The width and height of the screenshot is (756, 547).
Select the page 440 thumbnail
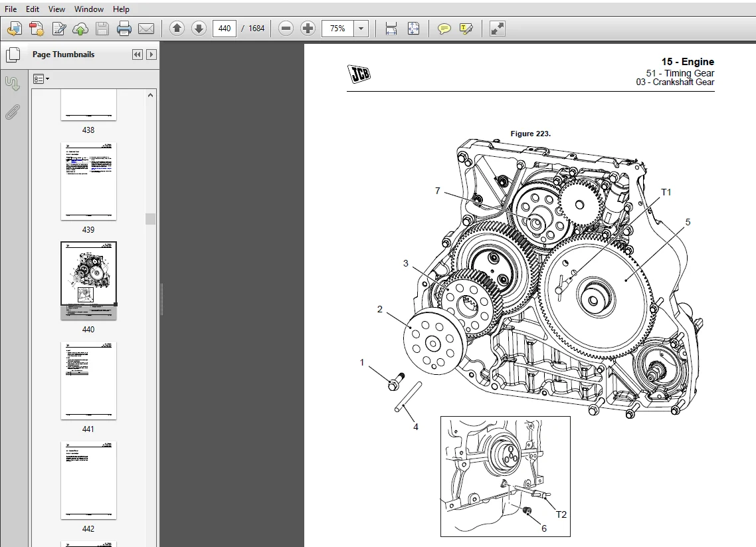pos(88,280)
